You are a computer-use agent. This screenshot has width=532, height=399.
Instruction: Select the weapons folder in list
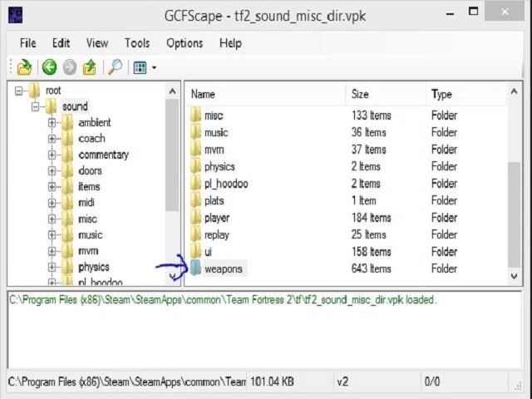click(x=224, y=268)
